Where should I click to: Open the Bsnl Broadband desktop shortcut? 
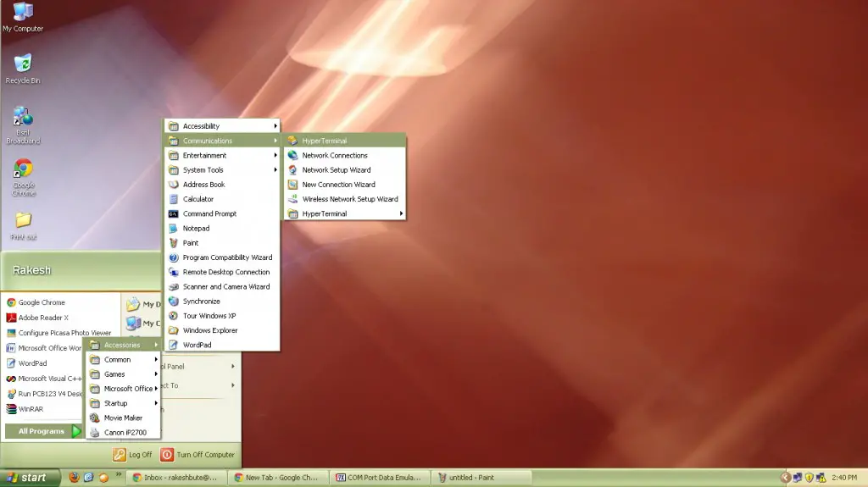click(x=23, y=125)
